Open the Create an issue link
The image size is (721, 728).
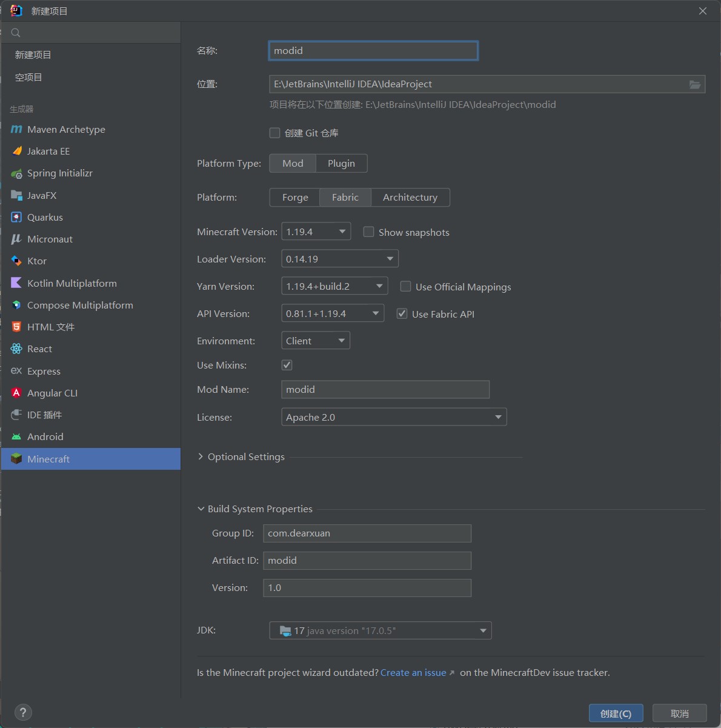coord(413,673)
